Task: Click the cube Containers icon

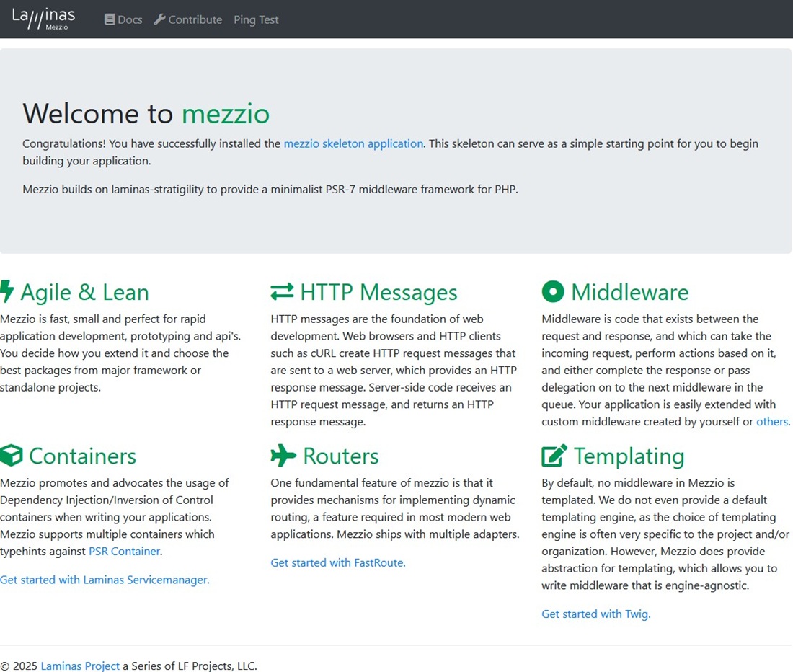Action: tap(11, 455)
